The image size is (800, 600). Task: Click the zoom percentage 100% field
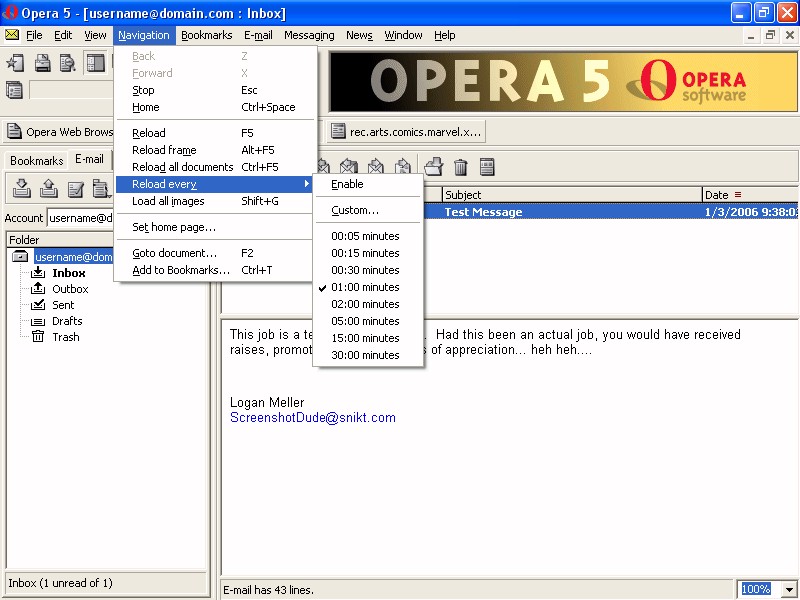759,589
